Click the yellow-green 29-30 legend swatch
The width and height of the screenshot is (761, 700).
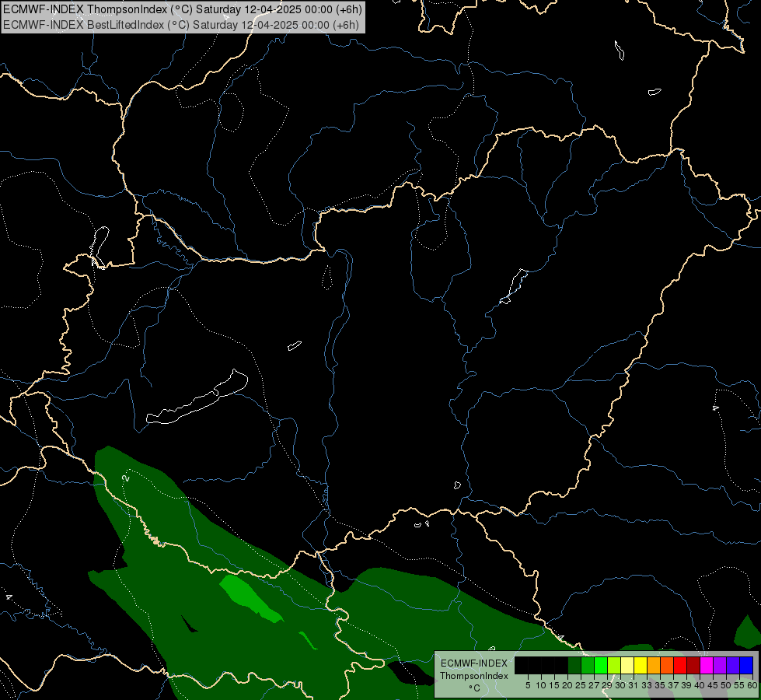(614, 665)
